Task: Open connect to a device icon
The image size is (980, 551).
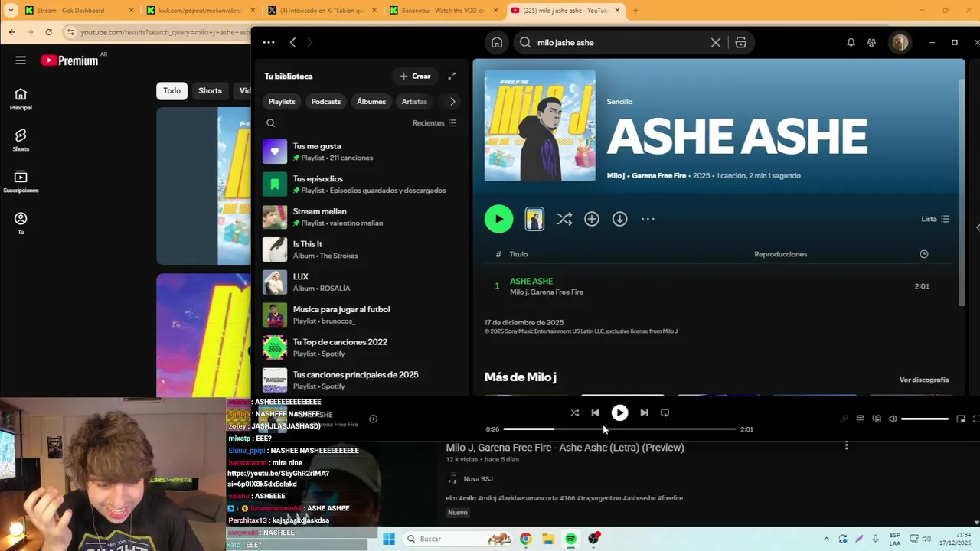Action: (x=877, y=419)
